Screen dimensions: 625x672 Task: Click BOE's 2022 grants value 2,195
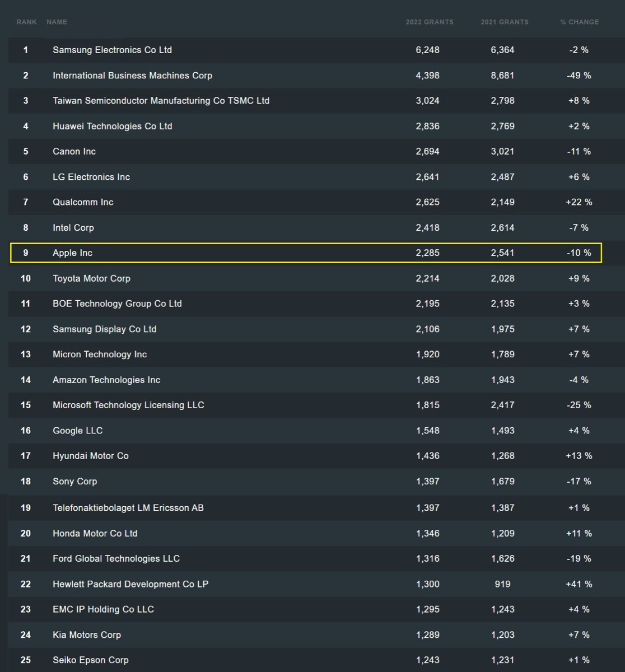pyautogui.click(x=428, y=304)
